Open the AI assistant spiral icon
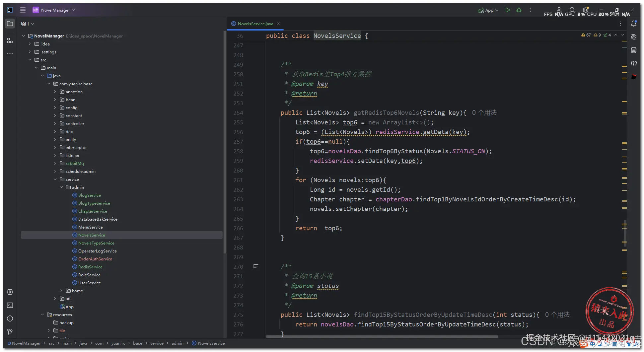 (634, 37)
